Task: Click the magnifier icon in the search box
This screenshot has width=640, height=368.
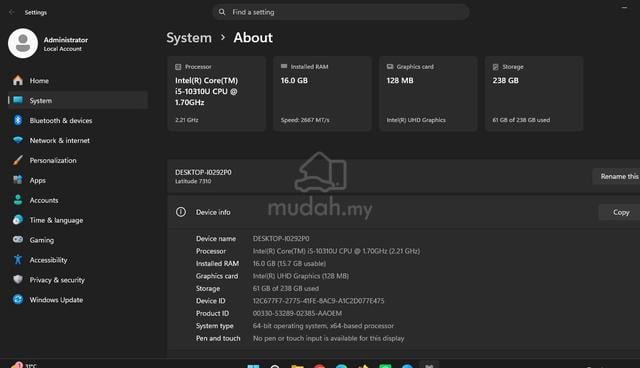Action: tap(222, 12)
